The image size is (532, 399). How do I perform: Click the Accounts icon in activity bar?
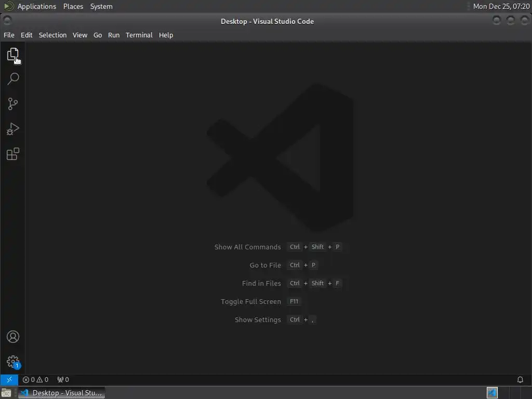[13, 337]
